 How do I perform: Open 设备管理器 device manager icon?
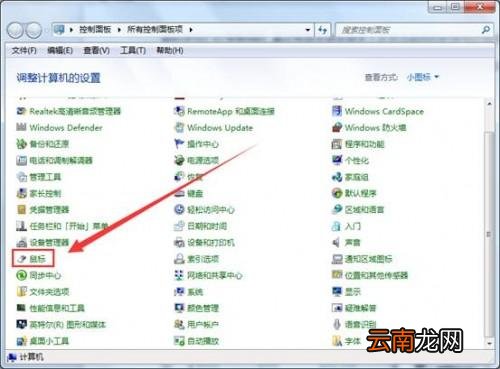22,242
